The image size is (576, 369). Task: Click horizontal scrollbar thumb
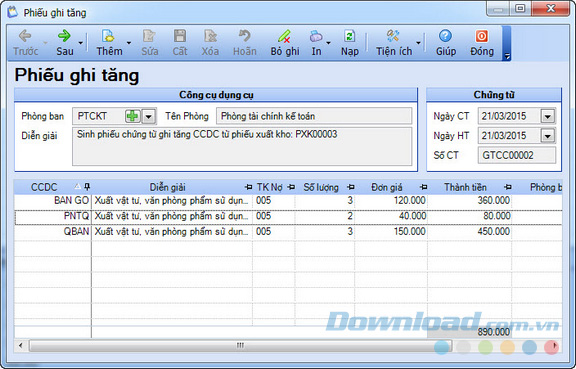pos(241,345)
